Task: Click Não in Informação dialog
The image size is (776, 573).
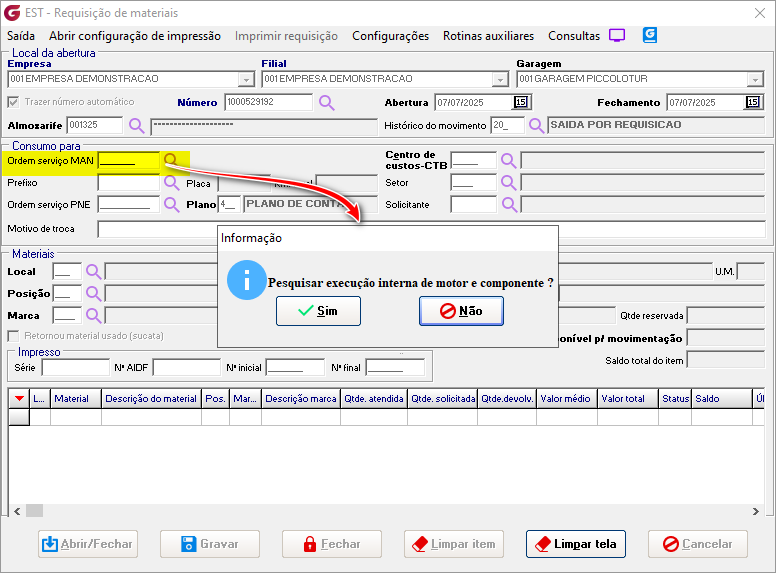Action: coord(461,311)
